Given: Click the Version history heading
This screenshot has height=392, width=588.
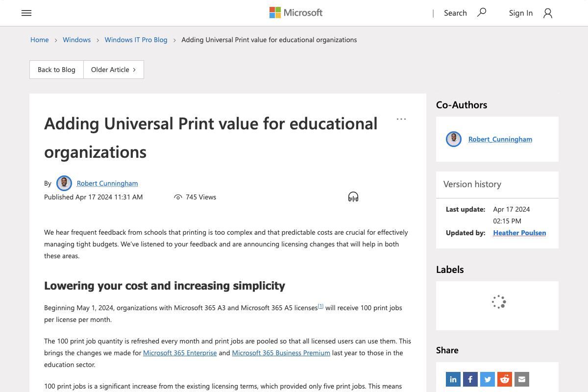Looking at the screenshot, I should [x=472, y=184].
